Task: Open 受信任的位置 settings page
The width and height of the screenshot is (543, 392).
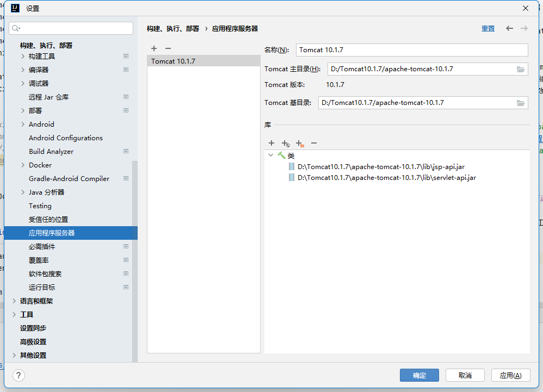Action: pos(48,219)
